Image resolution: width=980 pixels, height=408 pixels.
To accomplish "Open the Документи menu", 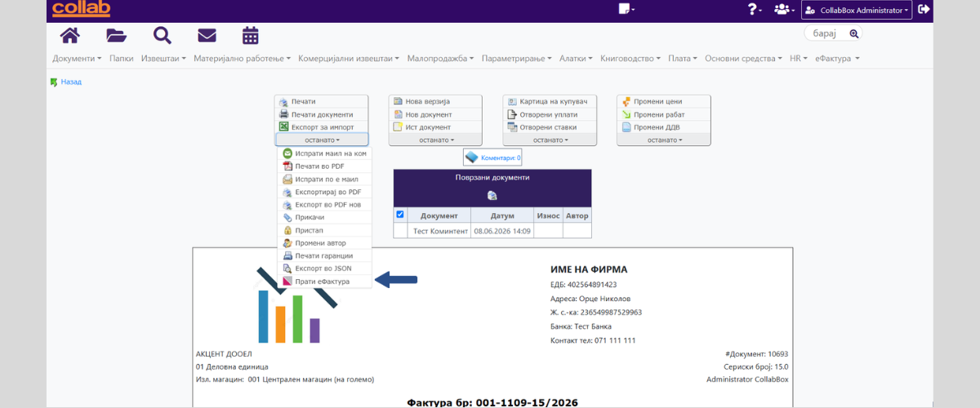I will (78, 59).
